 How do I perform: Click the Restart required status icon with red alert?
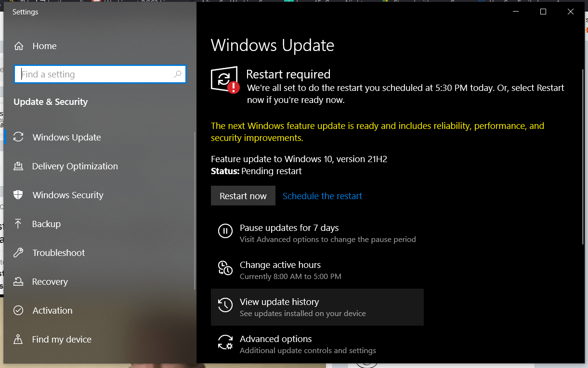pyautogui.click(x=225, y=80)
